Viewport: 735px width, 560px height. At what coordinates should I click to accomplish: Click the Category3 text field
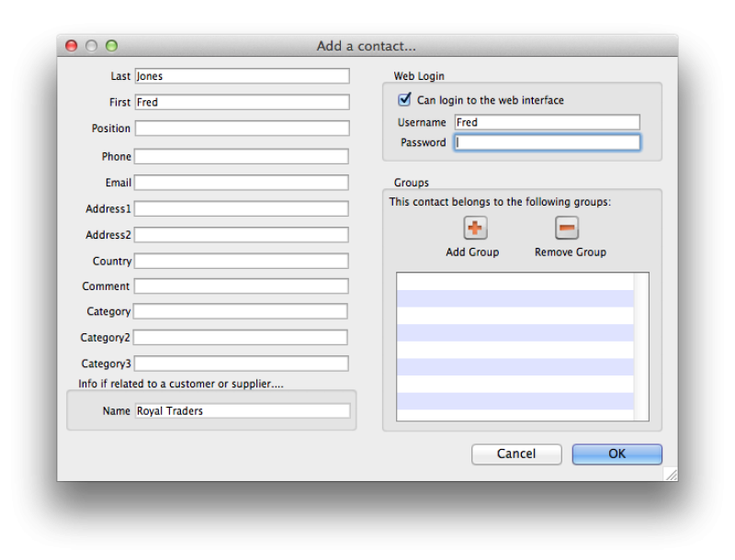click(x=241, y=364)
